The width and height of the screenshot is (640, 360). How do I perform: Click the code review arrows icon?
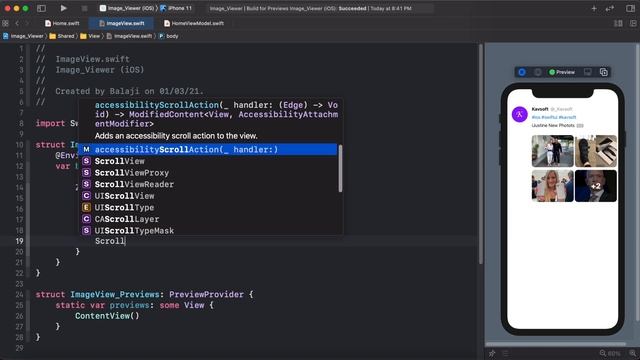[610, 8]
